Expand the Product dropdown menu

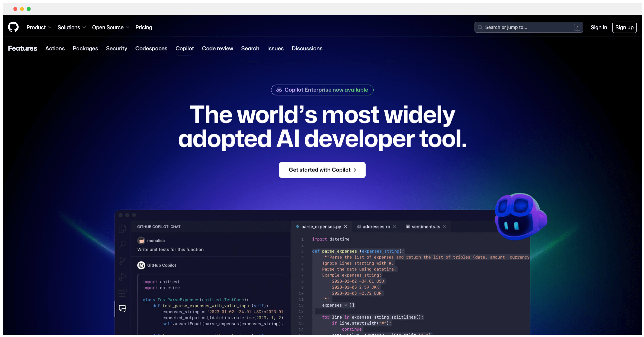(x=39, y=27)
